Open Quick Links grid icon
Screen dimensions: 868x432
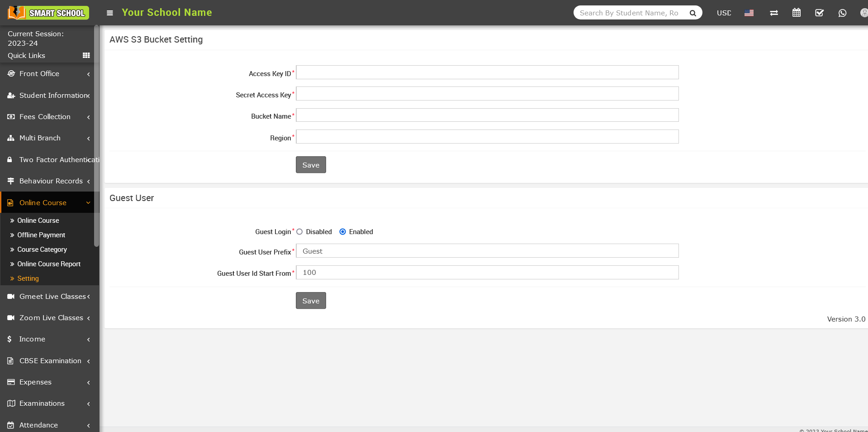pos(86,55)
